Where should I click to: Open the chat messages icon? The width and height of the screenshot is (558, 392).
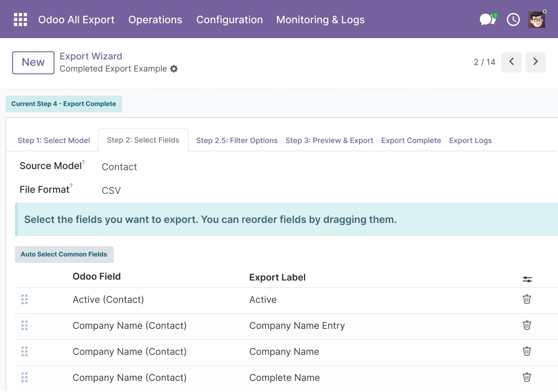[x=487, y=20]
